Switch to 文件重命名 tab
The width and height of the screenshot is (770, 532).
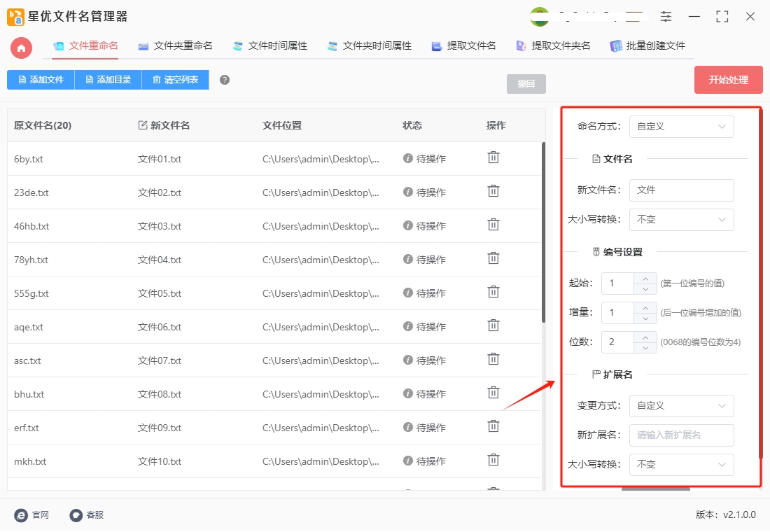[x=85, y=46]
